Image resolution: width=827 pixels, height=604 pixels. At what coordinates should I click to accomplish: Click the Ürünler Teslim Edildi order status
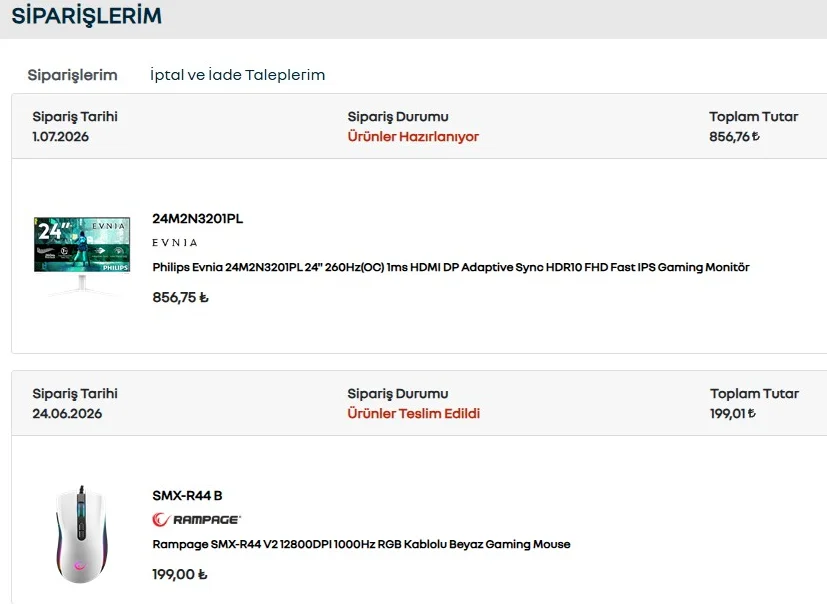[414, 414]
